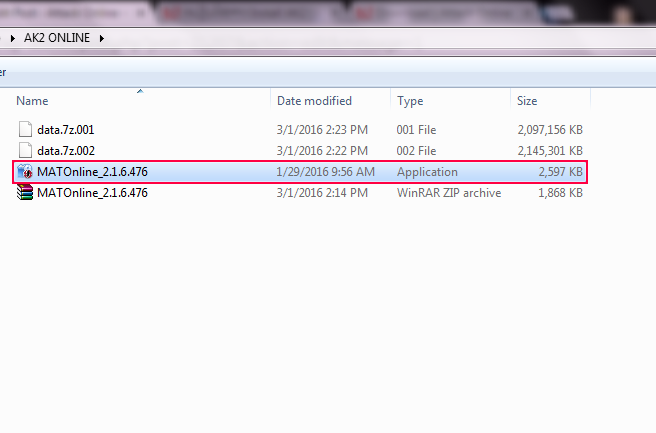The height and width of the screenshot is (433, 656).
Task: Select the data.7z.002 file name
Action: [x=66, y=151]
